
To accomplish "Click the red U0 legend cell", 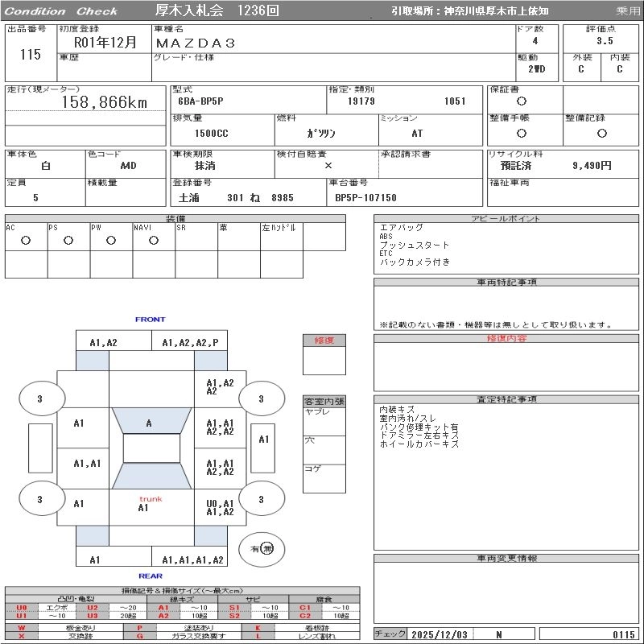I will (x=22, y=608).
